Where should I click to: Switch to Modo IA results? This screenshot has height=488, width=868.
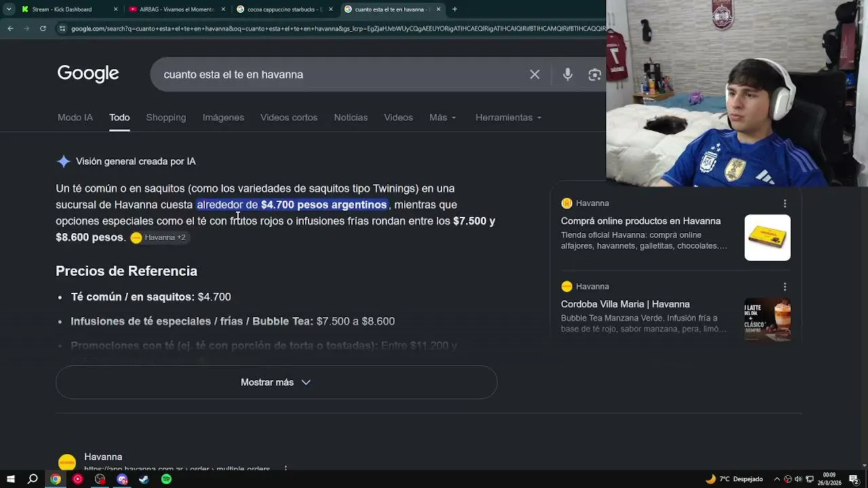pos(75,117)
